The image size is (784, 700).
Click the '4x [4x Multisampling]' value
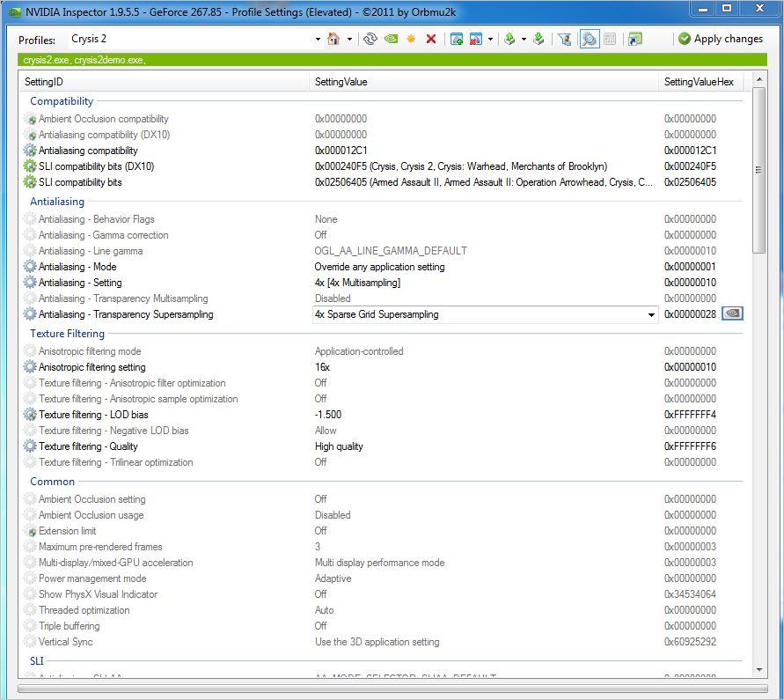pos(357,283)
